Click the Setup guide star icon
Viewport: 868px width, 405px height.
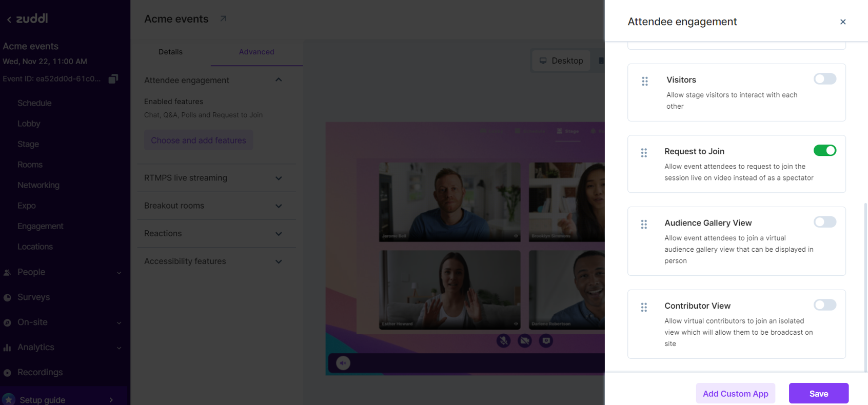pyautogui.click(x=9, y=399)
